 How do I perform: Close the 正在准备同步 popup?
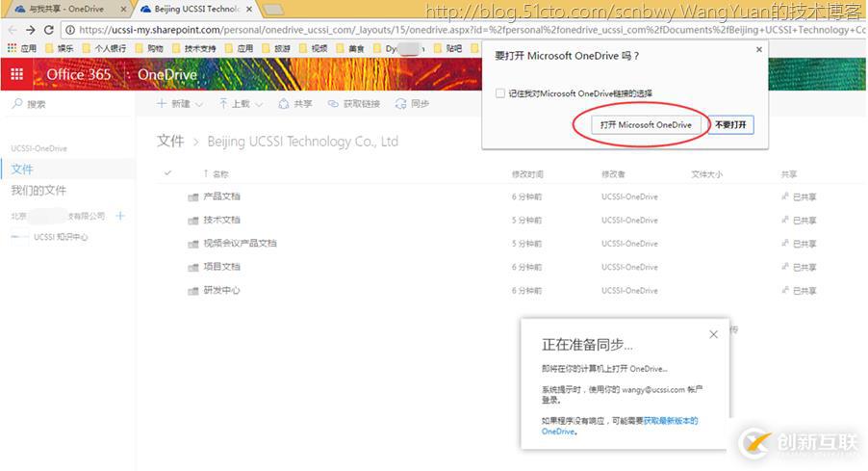[x=714, y=334]
